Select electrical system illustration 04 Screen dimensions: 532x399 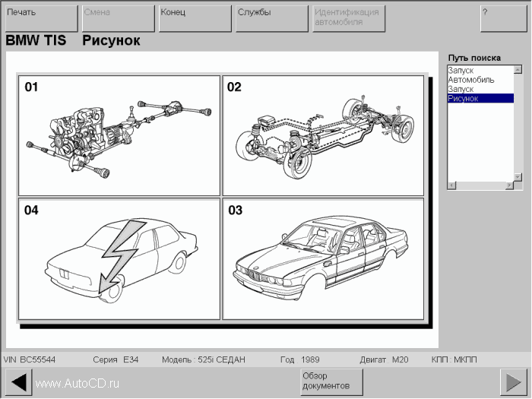pyautogui.click(x=119, y=259)
